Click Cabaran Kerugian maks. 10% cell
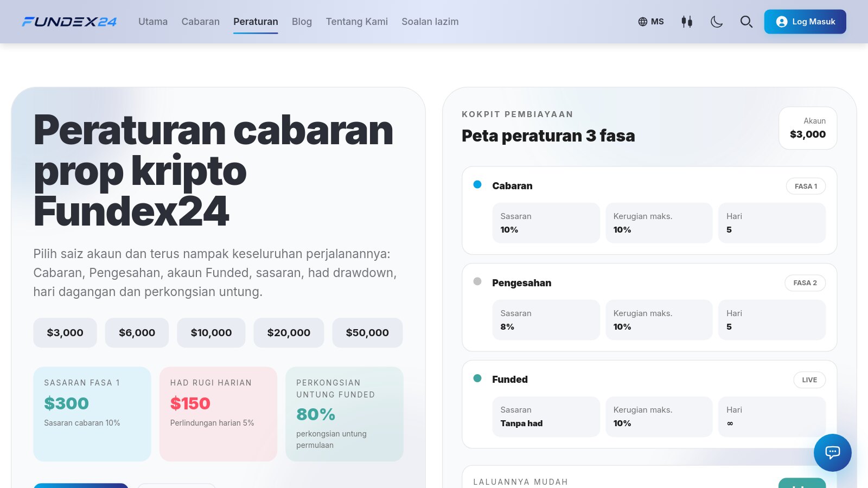868x488 pixels. (659, 223)
